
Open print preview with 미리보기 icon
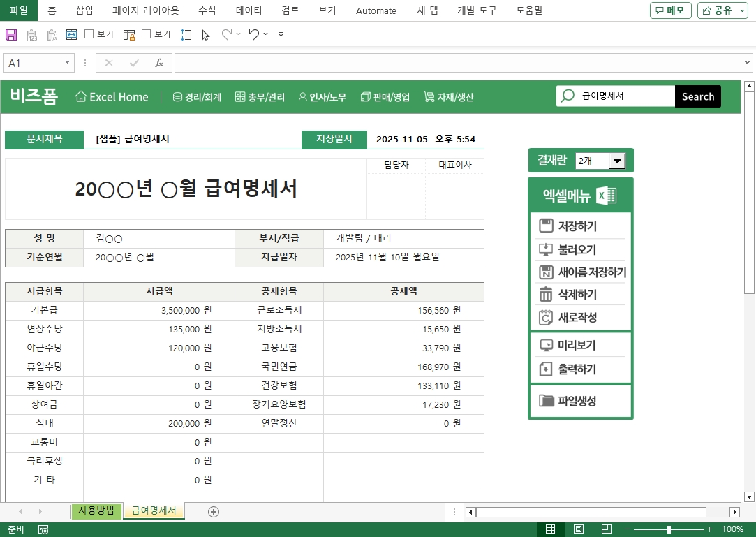(x=546, y=346)
